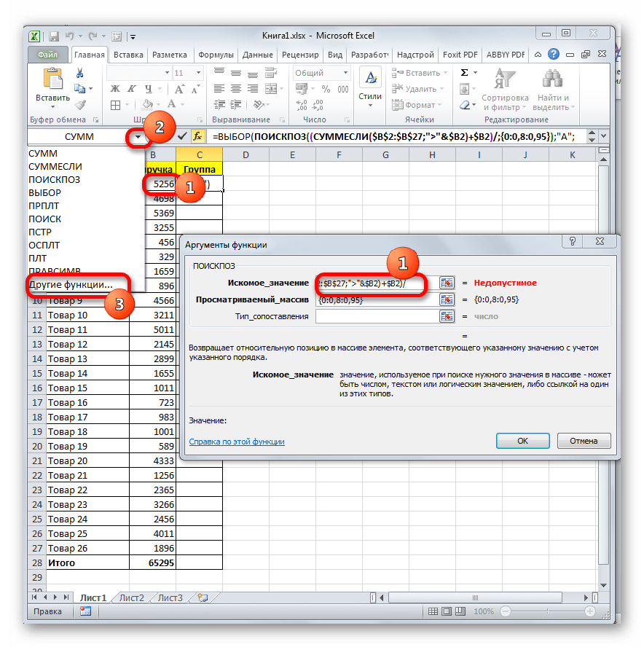Open the Справка по этой функции link
644x647 pixels.
pos(237,442)
